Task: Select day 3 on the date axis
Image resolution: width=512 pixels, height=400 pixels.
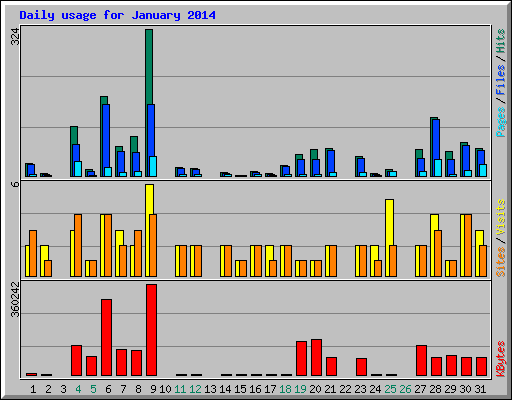Action: point(63,389)
